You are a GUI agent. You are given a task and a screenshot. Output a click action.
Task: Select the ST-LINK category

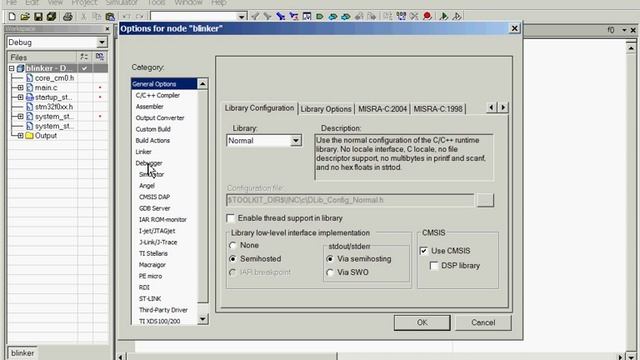[x=150, y=299]
